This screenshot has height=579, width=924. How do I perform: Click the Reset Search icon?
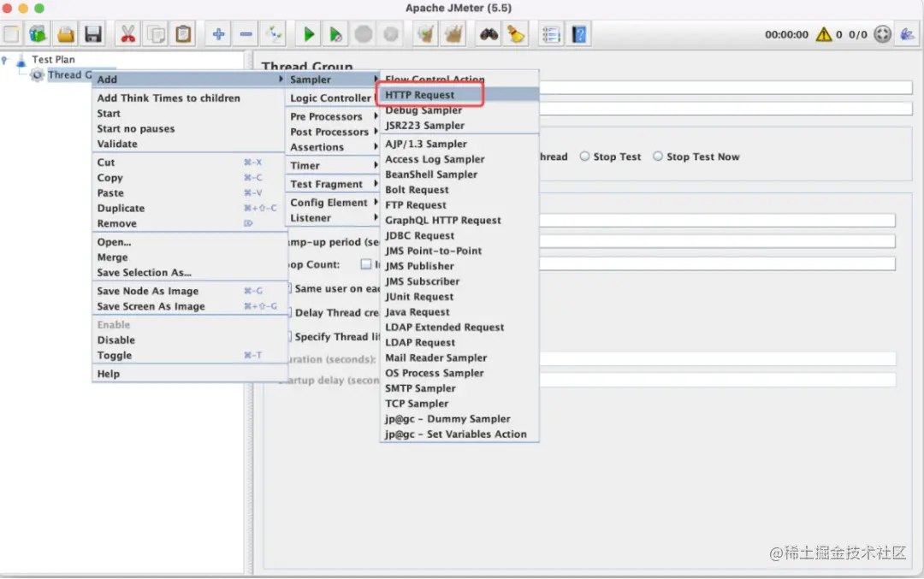point(516,34)
